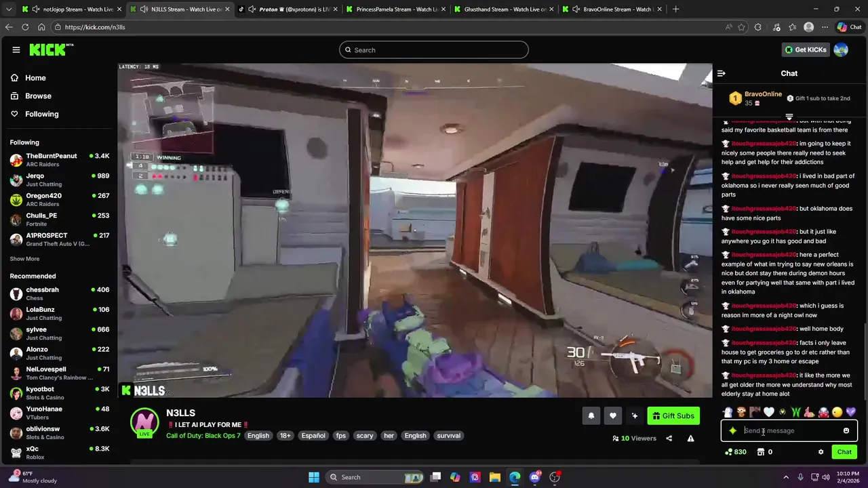Share the stream via share icon
The height and width of the screenshot is (488, 868).
click(x=669, y=439)
